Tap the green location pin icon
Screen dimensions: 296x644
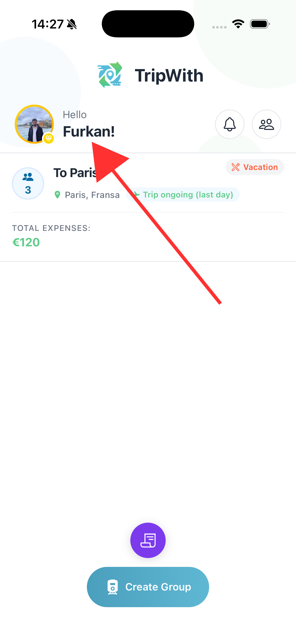click(x=57, y=195)
